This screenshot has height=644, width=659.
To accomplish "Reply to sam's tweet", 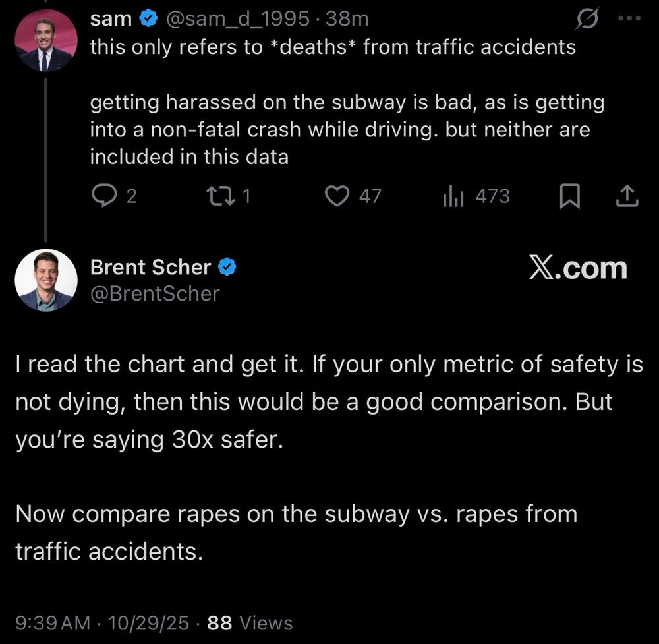I will (103, 196).
